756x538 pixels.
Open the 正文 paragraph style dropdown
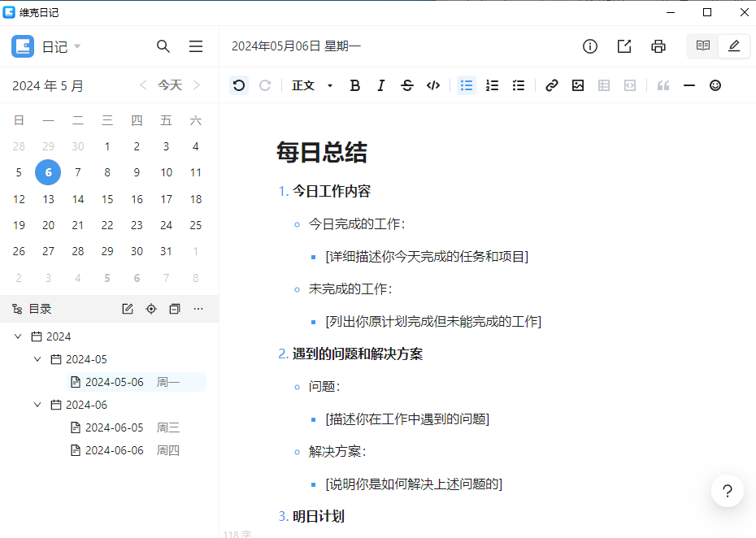[x=312, y=85]
